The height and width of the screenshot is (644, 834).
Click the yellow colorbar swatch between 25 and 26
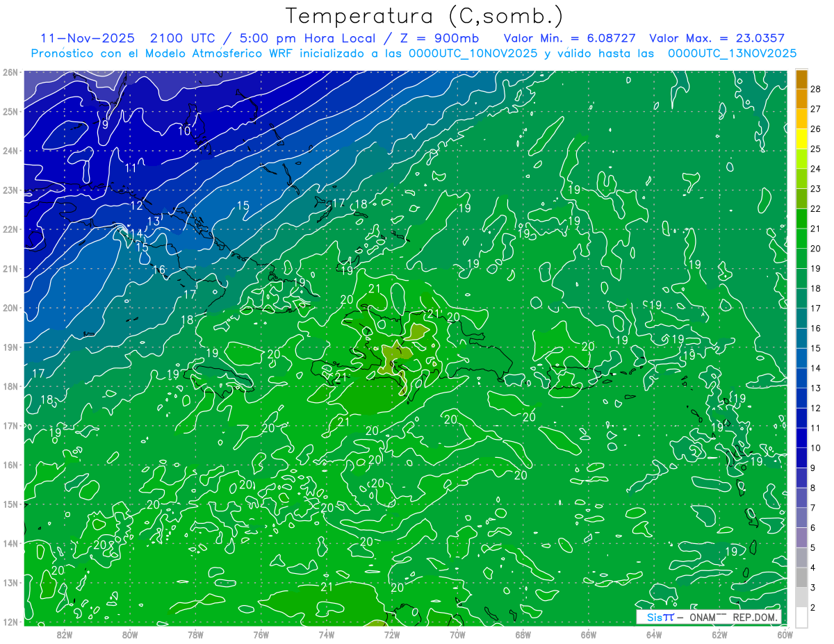click(801, 139)
